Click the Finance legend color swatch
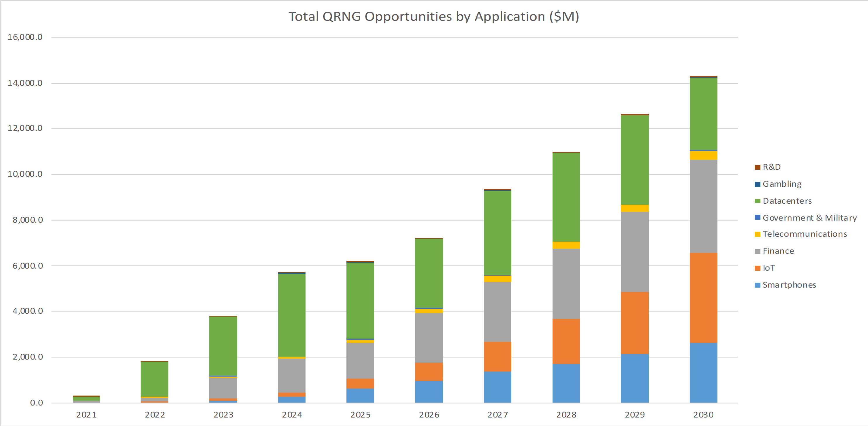Viewport: 868px width, 426px height. 757,251
